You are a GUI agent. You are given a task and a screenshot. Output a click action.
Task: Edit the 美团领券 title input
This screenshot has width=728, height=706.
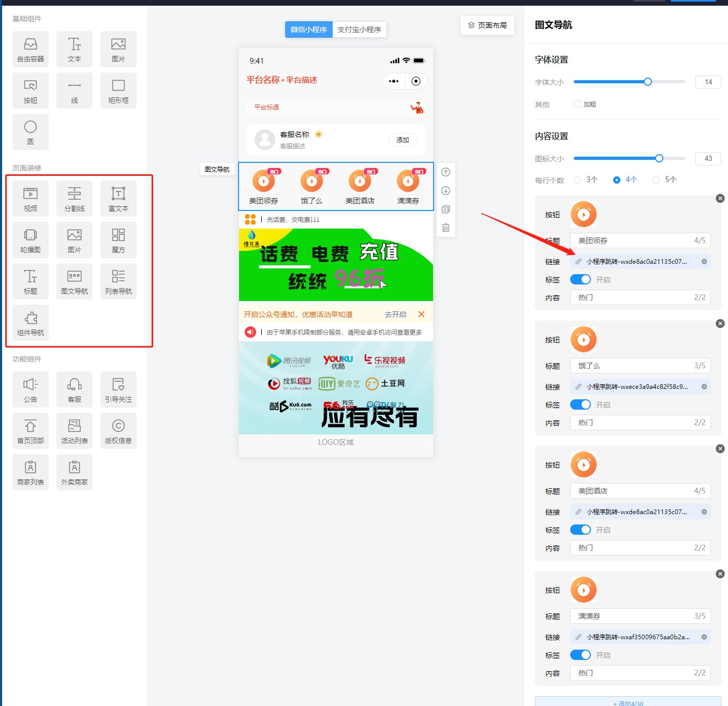pyautogui.click(x=641, y=241)
